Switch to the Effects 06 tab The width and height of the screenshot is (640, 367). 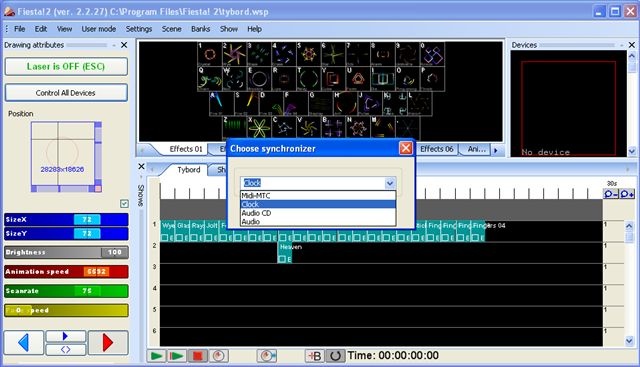pyautogui.click(x=437, y=149)
